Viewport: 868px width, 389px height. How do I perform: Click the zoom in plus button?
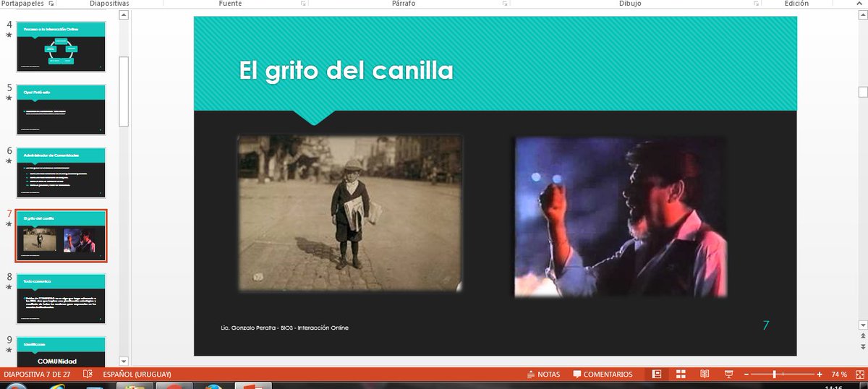coord(820,375)
